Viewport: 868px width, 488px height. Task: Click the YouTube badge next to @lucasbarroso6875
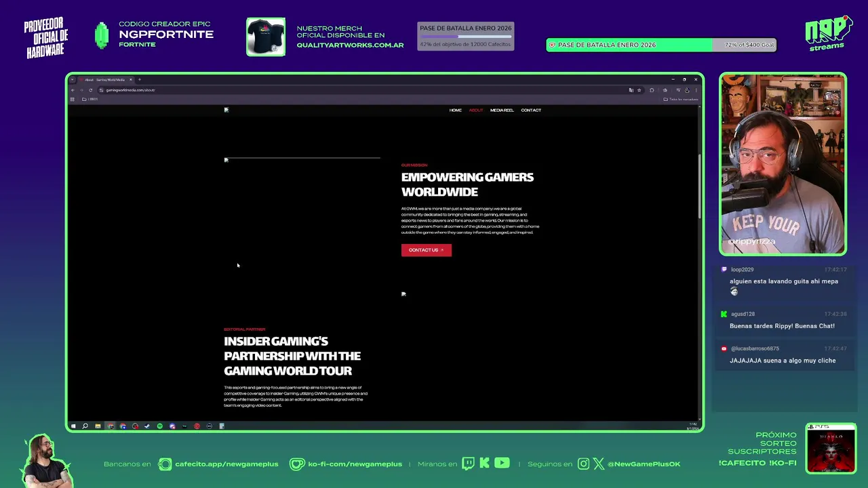click(x=724, y=348)
